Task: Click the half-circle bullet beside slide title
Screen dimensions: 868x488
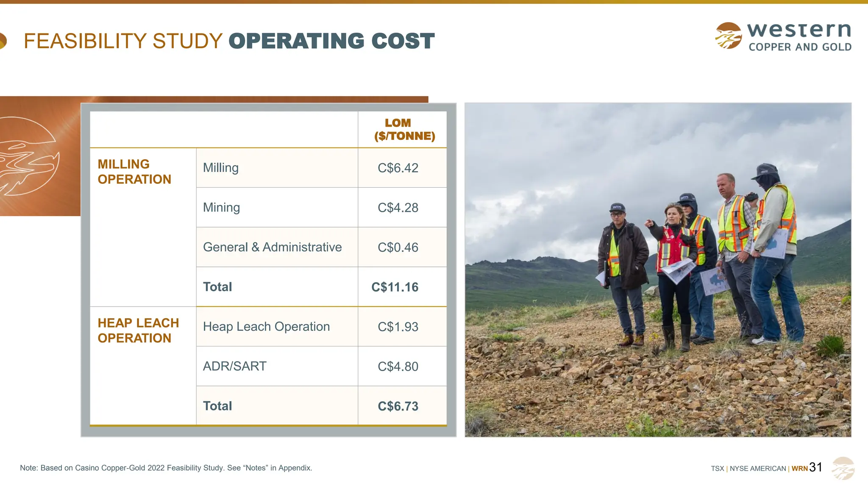Action: (x=3, y=41)
